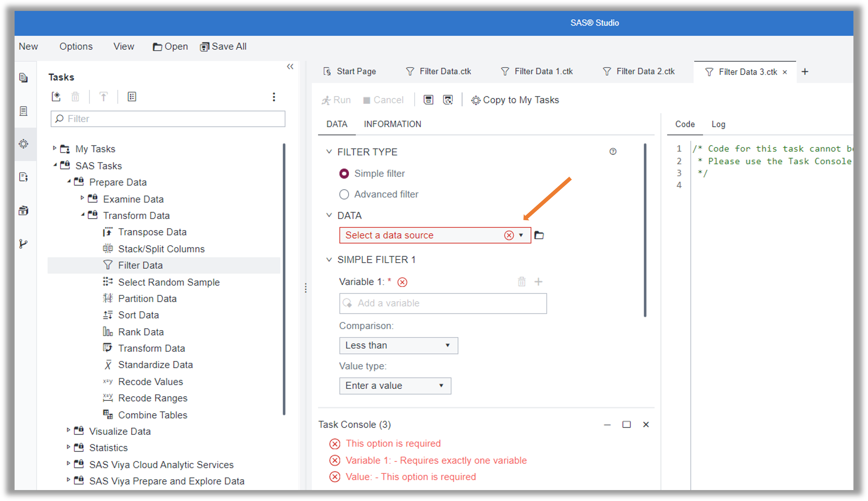Maximize the Task Console panel
The height and width of the screenshot is (501, 868).
coord(626,424)
